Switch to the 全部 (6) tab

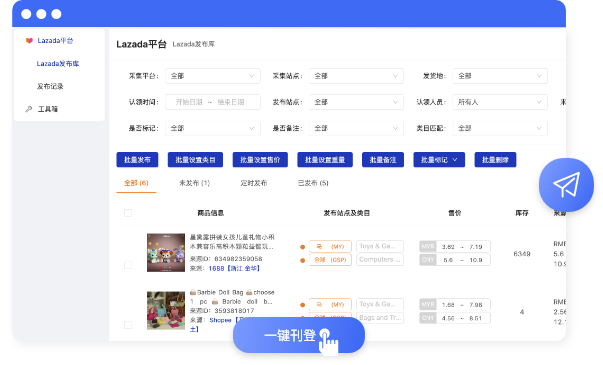tap(136, 183)
